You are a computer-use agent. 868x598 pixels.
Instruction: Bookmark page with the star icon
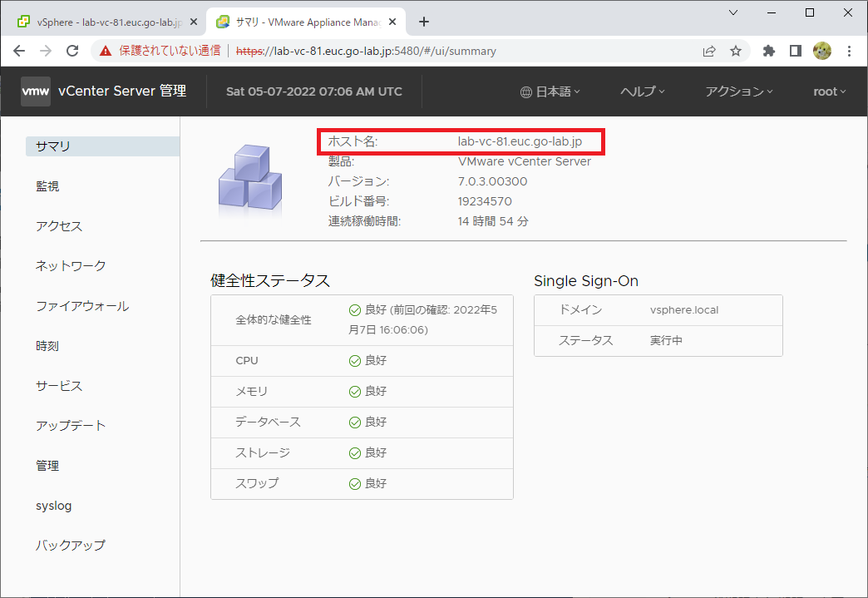735,51
